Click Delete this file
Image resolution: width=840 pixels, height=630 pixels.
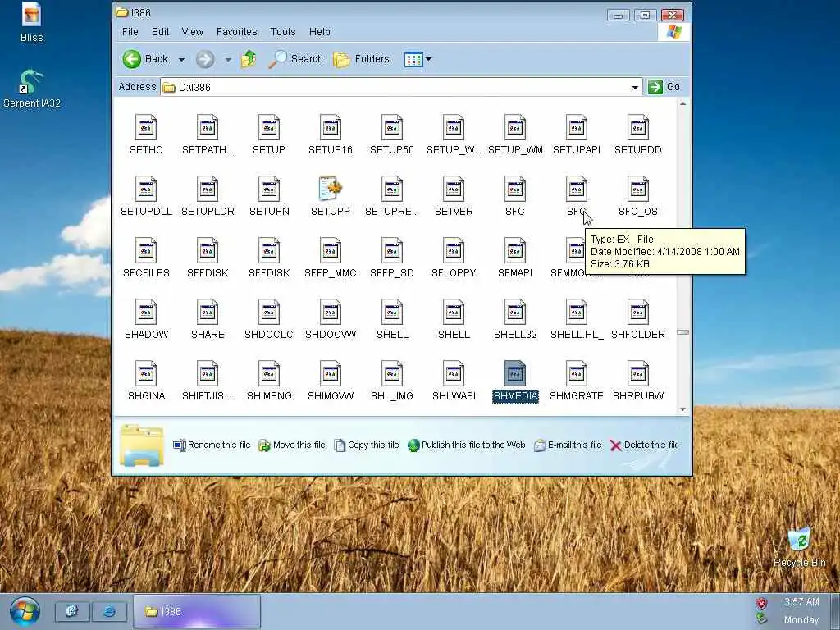coord(643,445)
